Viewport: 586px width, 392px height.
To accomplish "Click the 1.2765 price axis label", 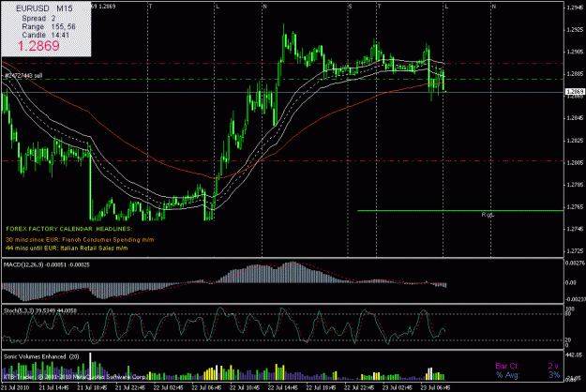I will coord(575,206).
